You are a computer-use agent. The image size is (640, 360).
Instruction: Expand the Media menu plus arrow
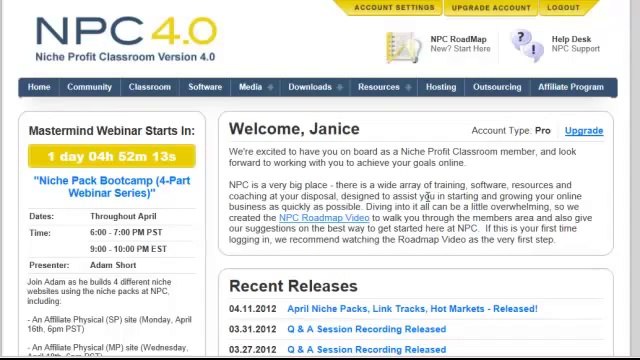[270, 87]
